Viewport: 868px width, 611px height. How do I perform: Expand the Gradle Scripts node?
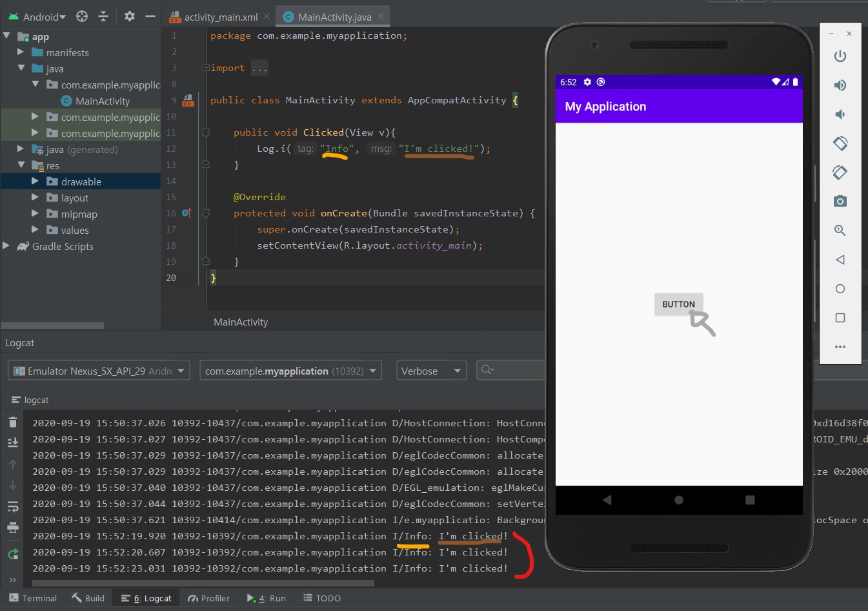tap(6, 246)
